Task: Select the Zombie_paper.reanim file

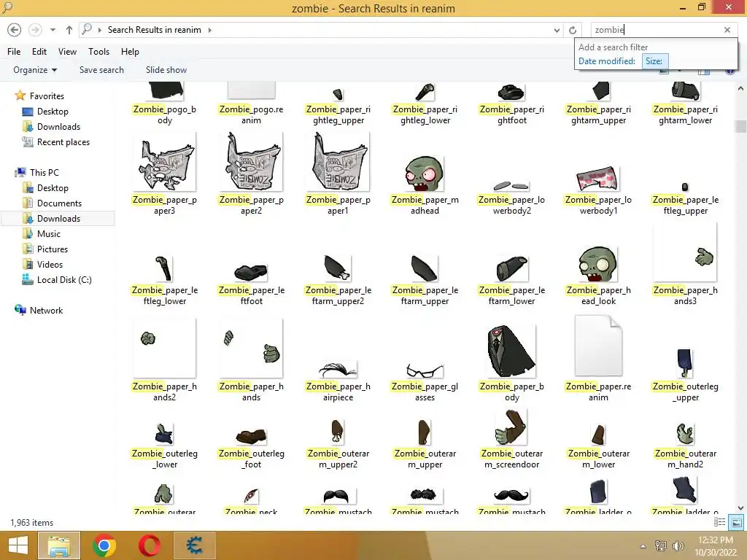Action: coord(598,346)
